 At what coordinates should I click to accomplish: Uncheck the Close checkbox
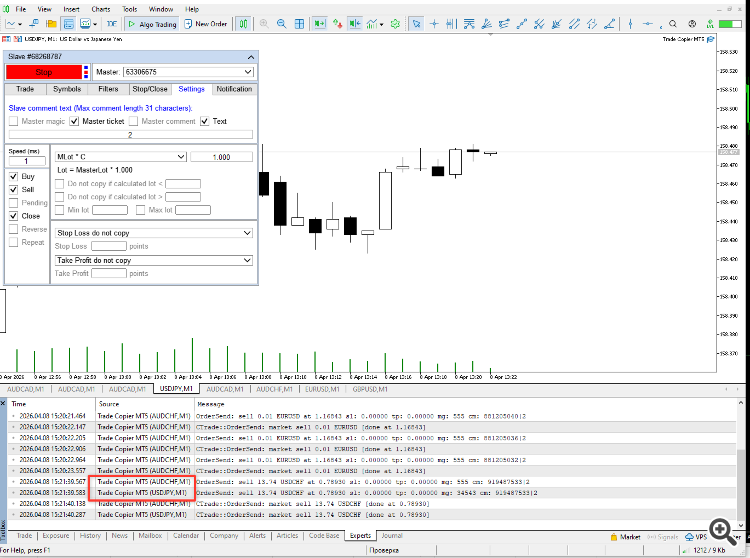click(x=13, y=216)
